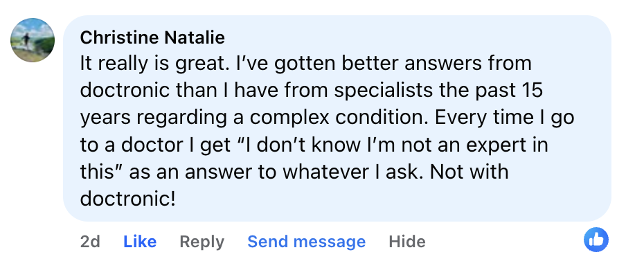Image resolution: width=644 pixels, height=259 pixels.
Task: Hide this comment
Action: [x=407, y=242]
